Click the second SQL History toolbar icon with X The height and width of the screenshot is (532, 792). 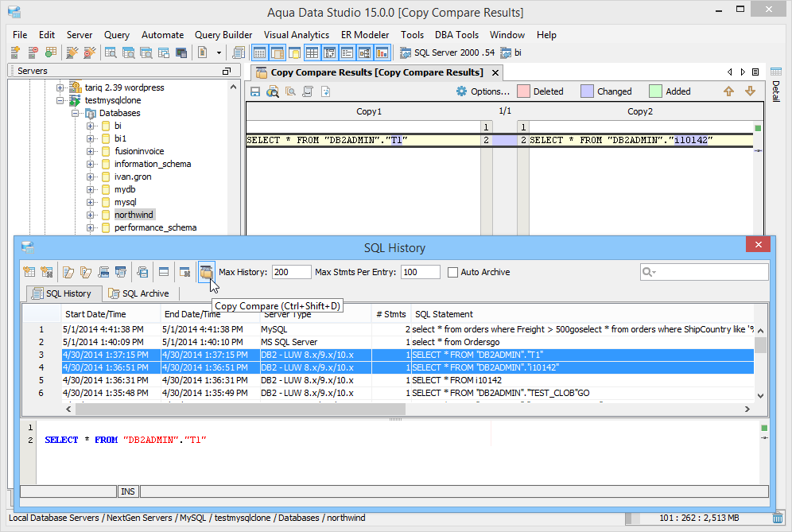click(x=47, y=272)
